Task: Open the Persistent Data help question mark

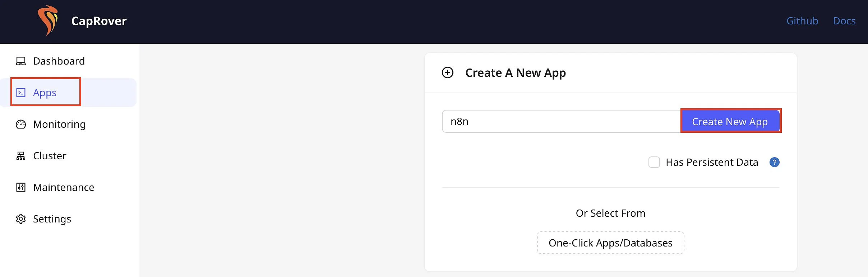Action: click(x=775, y=163)
